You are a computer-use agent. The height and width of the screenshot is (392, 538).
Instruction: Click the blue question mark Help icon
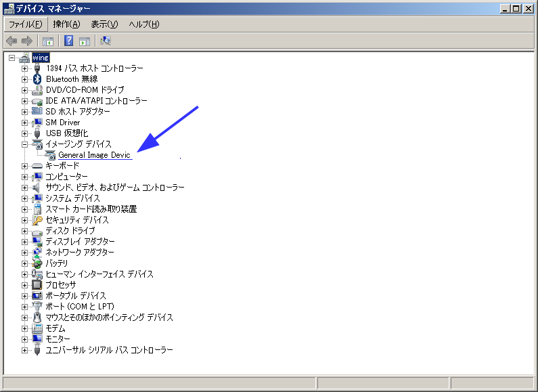[x=68, y=41]
